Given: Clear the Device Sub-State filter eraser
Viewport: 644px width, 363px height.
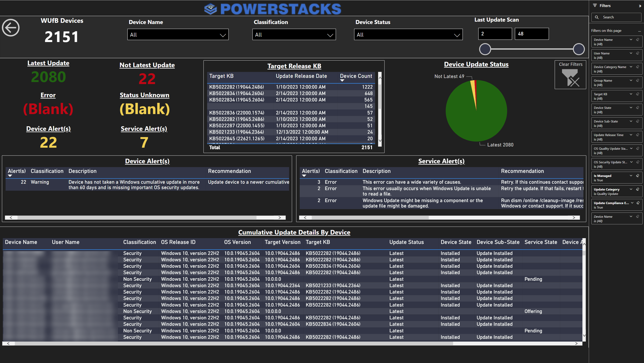Looking at the screenshot, I should click(x=638, y=121).
